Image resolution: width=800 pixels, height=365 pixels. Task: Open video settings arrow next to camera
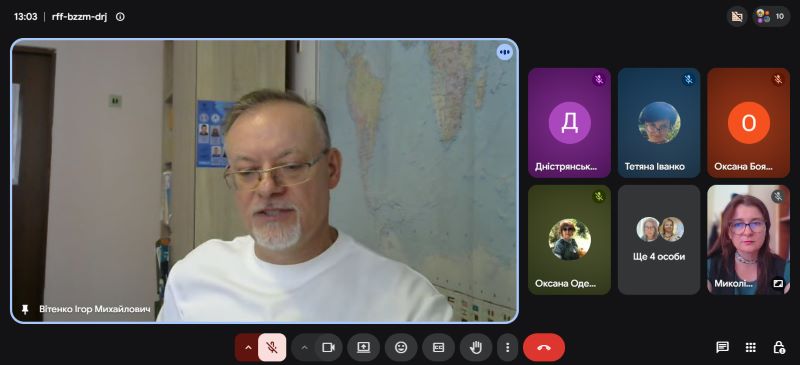click(305, 348)
